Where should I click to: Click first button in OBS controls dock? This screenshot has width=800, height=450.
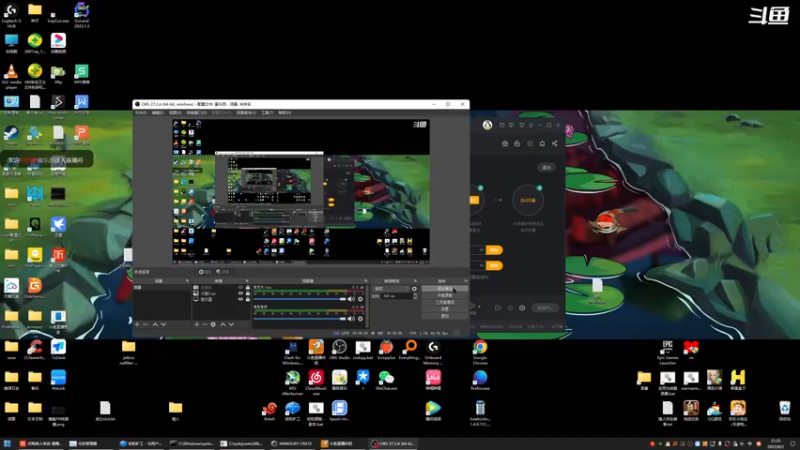click(x=444, y=289)
